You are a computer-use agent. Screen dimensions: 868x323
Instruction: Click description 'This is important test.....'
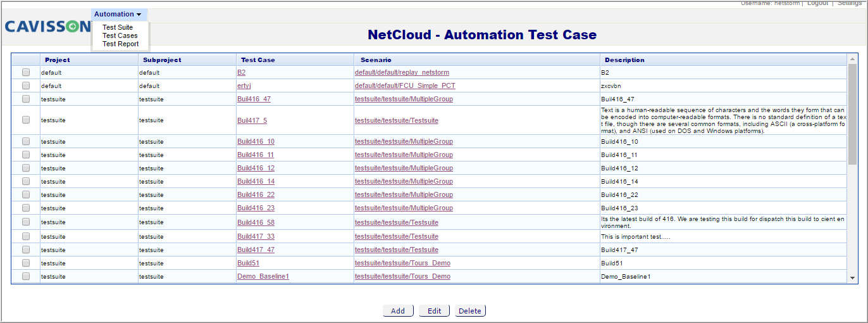(x=635, y=236)
